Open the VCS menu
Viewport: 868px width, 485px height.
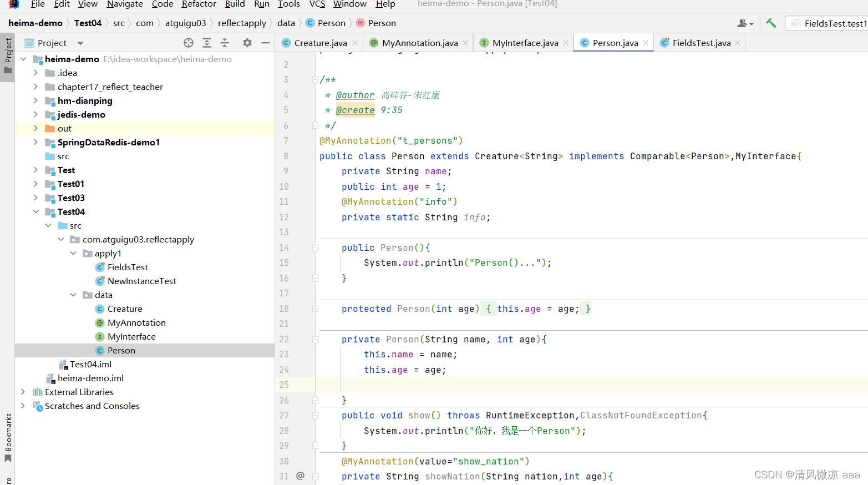[x=317, y=4]
